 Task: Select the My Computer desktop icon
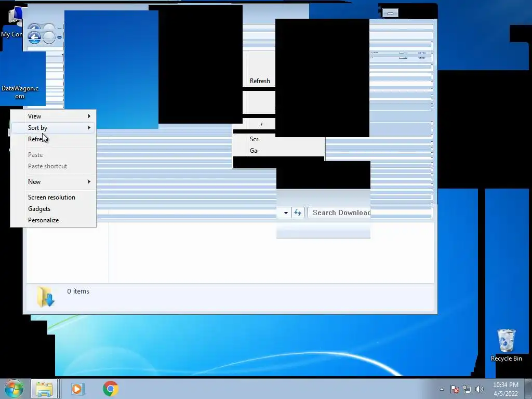[12, 22]
